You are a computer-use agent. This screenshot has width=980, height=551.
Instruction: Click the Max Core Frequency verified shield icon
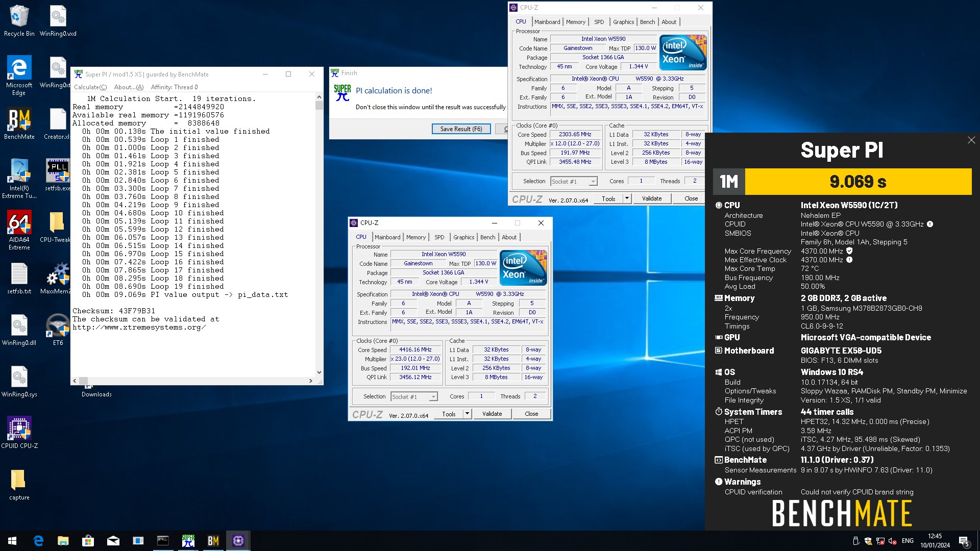[849, 251]
